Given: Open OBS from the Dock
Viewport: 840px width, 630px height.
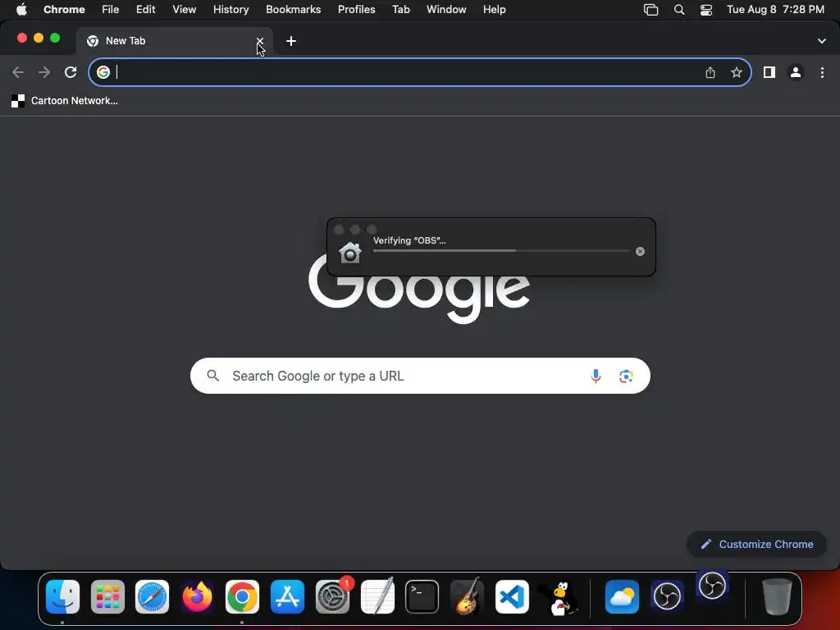Looking at the screenshot, I should point(667,597).
